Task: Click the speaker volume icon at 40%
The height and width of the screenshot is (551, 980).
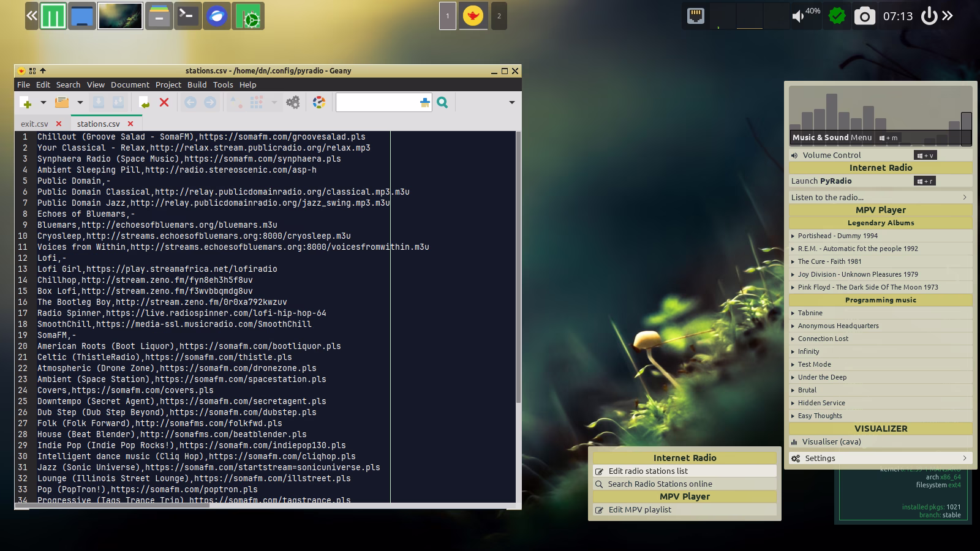Action: pyautogui.click(x=798, y=17)
